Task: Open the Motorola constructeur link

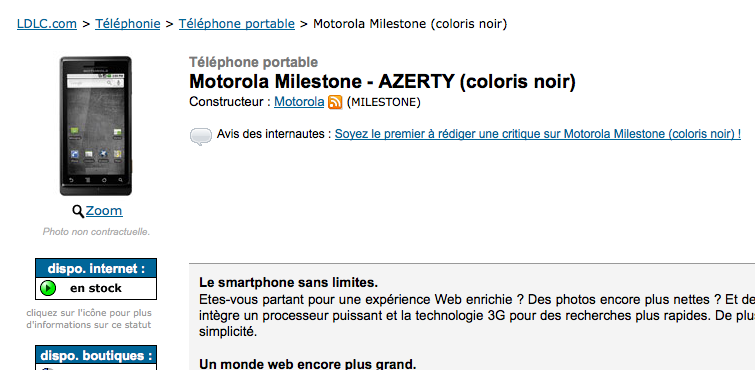Action: pos(299,102)
